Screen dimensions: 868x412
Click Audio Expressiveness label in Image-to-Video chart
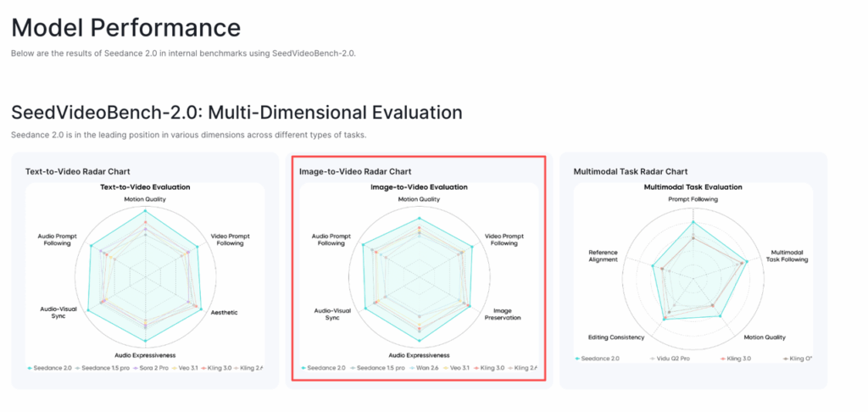pyautogui.click(x=419, y=355)
